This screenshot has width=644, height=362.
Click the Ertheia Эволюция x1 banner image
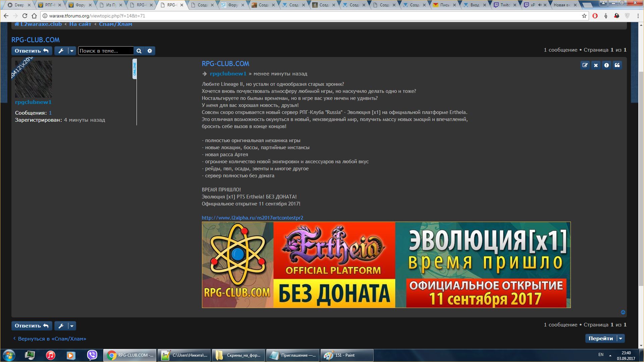click(x=386, y=265)
